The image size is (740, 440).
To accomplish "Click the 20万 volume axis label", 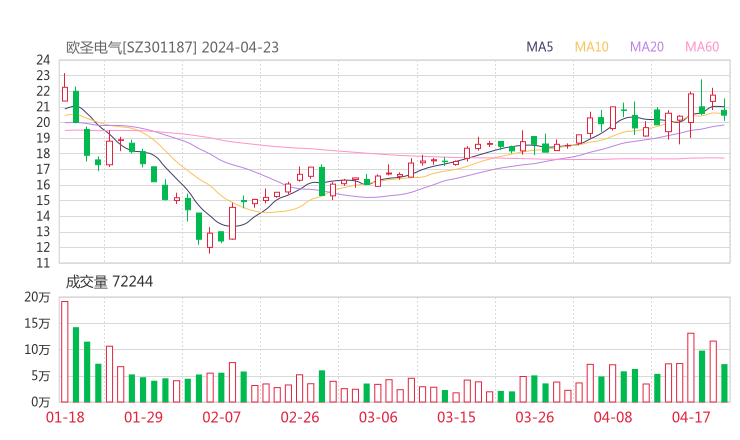I will point(37,297).
